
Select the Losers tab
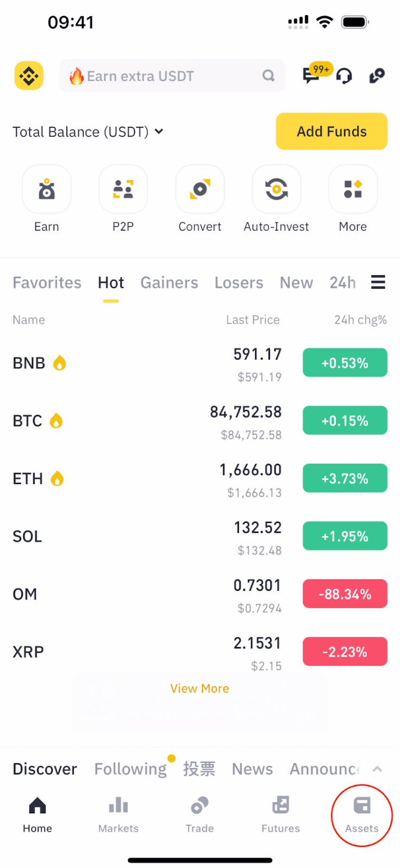[x=239, y=283]
